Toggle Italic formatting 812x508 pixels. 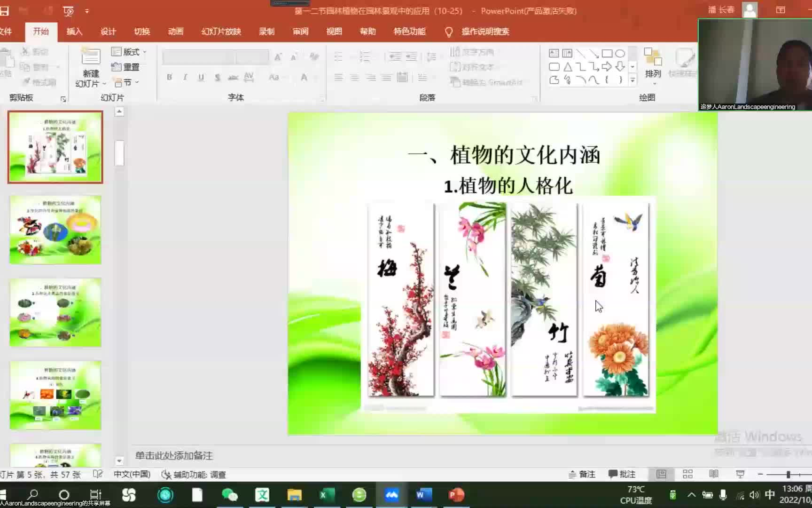click(x=185, y=77)
